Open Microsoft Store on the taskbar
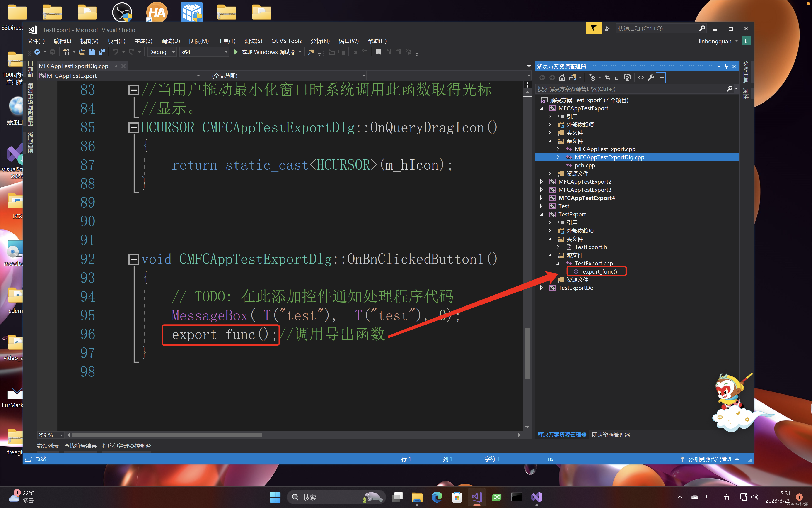This screenshot has width=812, height=508. tap(457, 497)
